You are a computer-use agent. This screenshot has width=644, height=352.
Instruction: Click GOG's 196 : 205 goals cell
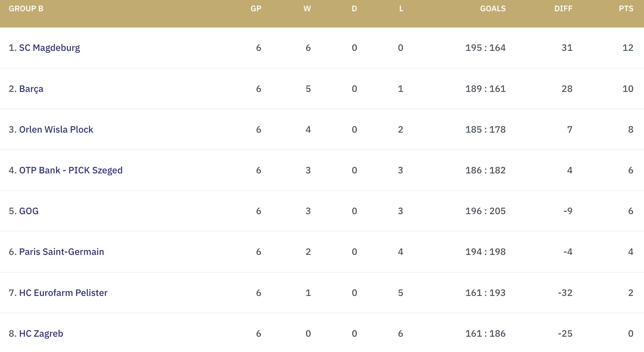pos(485,211)
